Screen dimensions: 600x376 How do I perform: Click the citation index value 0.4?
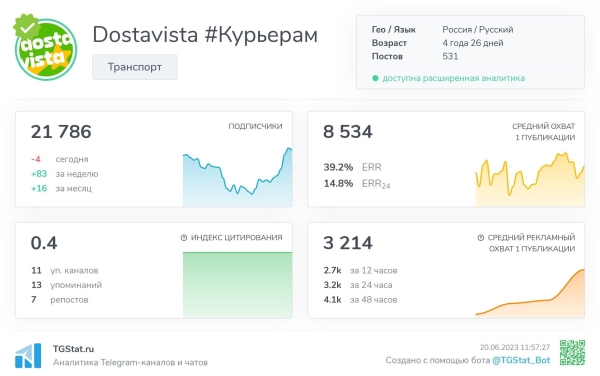coord(44,243)
